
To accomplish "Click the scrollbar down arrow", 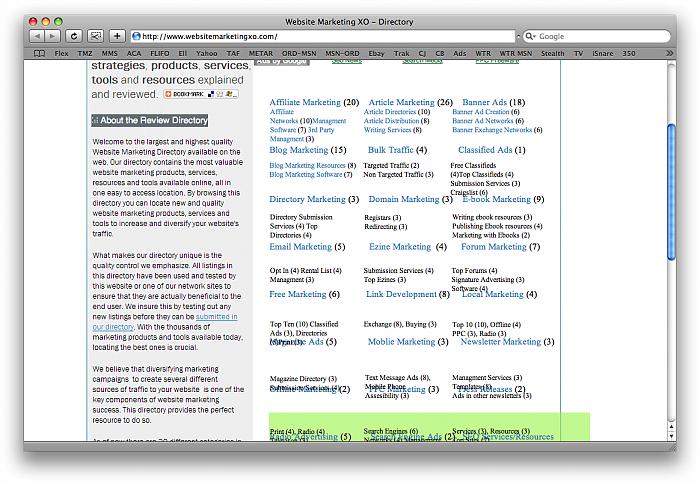I will click(x=671, y=436).
